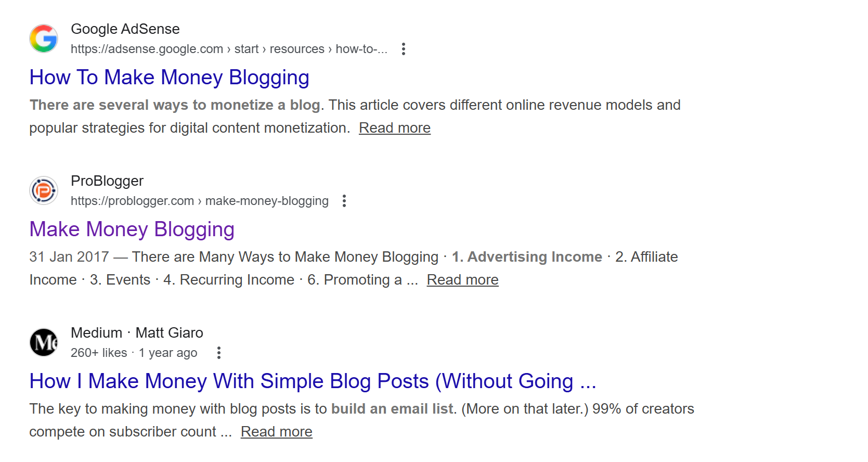Screen dimensions: 868x462
Task: Open three-dot menu for ProBlogger result
Action: (x=344, y=201)
